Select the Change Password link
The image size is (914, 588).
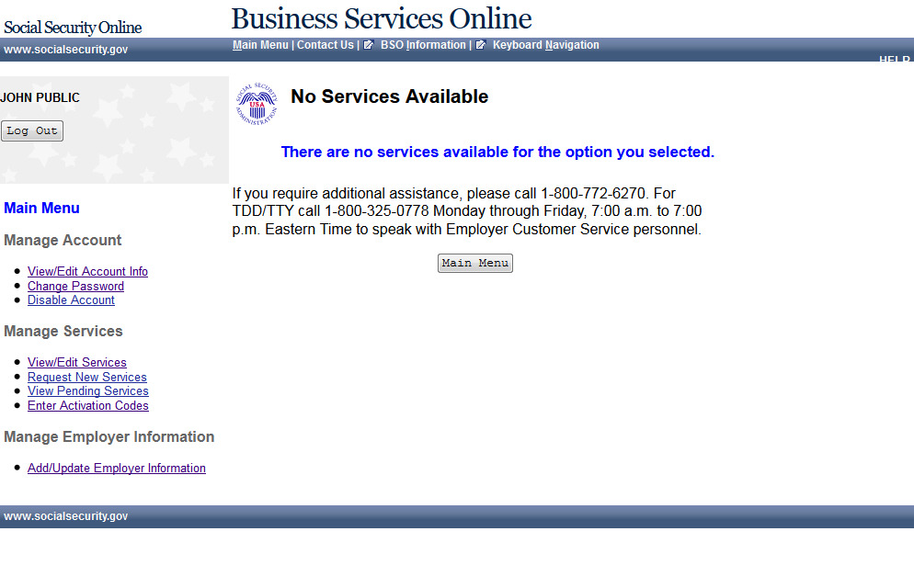75,286
